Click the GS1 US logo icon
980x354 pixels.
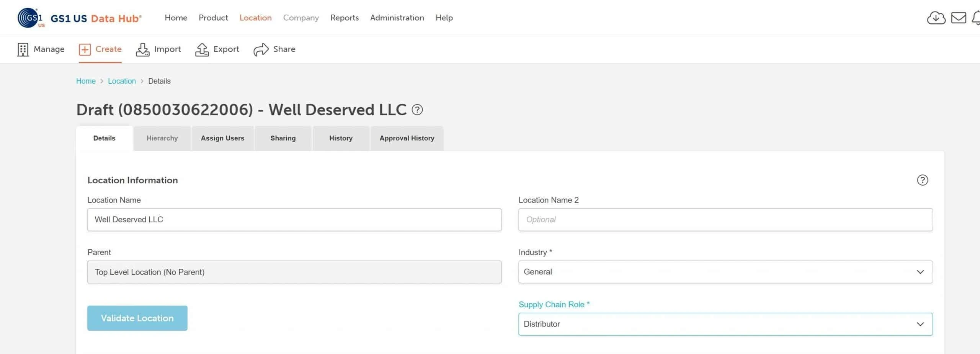tap(31, 18)
